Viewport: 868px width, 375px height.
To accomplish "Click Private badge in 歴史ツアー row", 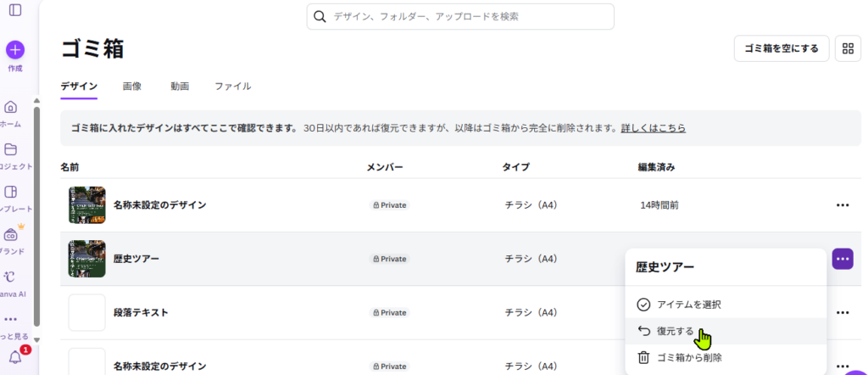I will click(390, 259).
